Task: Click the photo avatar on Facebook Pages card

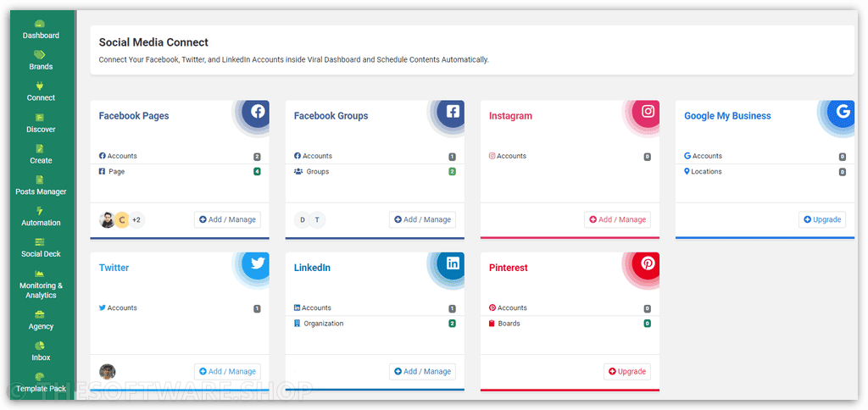Action: coord(108,219)
